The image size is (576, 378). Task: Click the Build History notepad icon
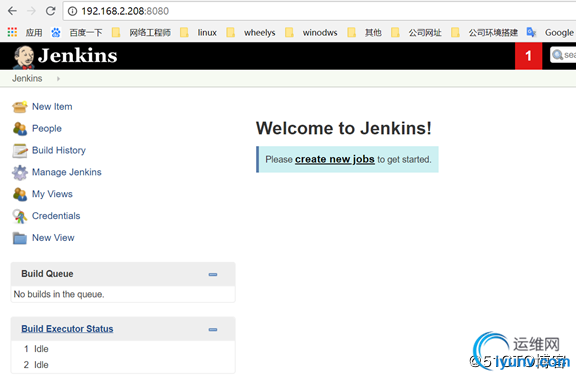[x=20, y=151]
